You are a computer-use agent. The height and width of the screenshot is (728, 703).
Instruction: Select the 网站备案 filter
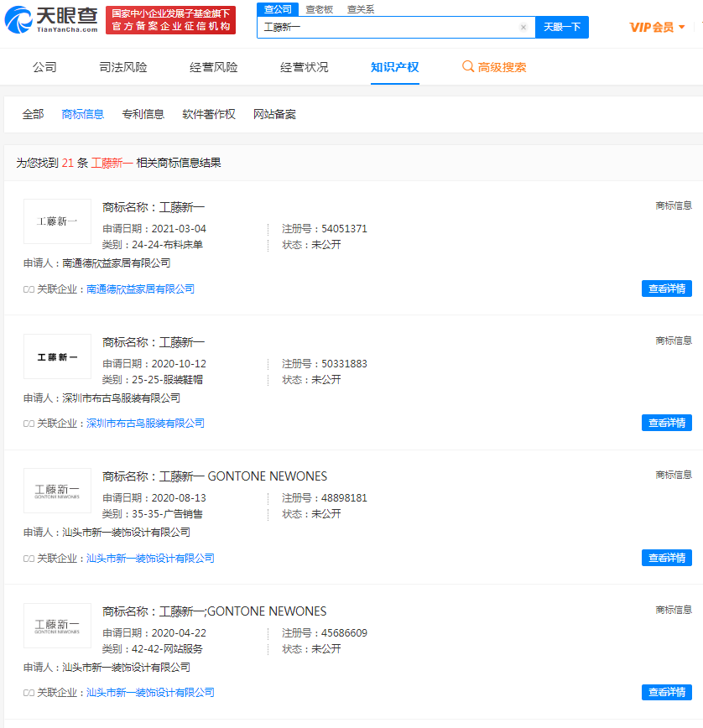(274, 114)
